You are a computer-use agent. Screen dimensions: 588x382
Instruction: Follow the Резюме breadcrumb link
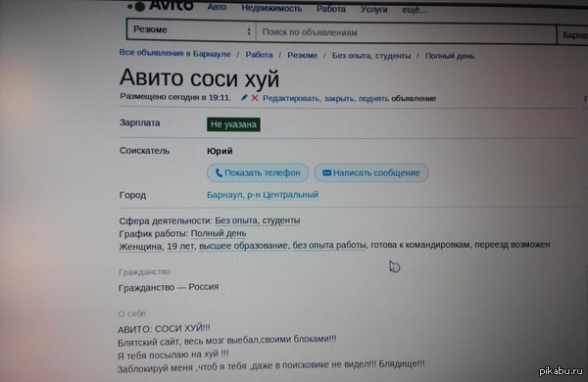coord(302,55)
